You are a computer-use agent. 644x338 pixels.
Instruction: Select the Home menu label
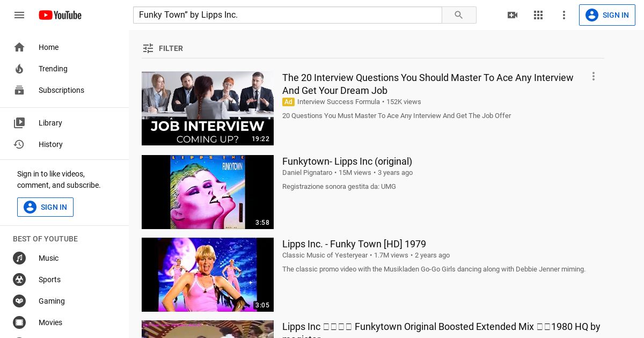(x=48, y=47)
